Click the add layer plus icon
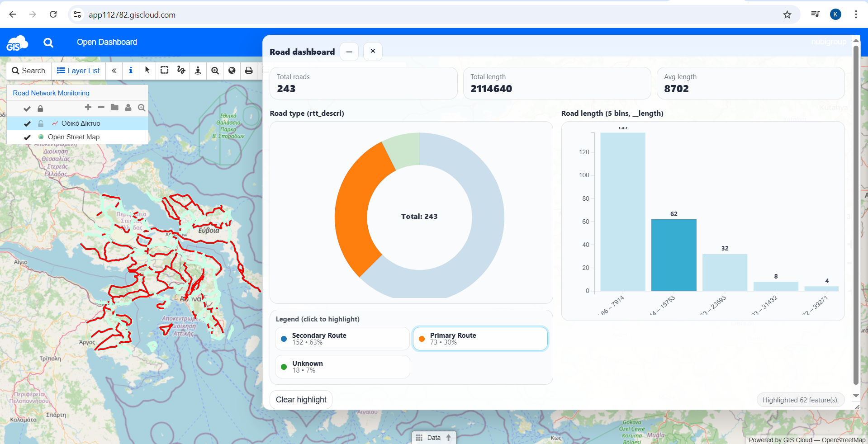The height and width of the screenshot is (444, 868). 88,107
